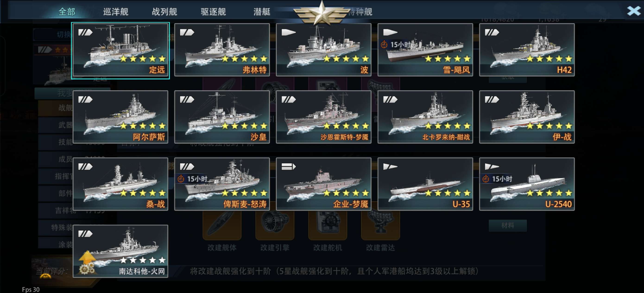Show the 潜艇 category tab
The width and height of the screenshot is (644, 293).
coord(262,12)
